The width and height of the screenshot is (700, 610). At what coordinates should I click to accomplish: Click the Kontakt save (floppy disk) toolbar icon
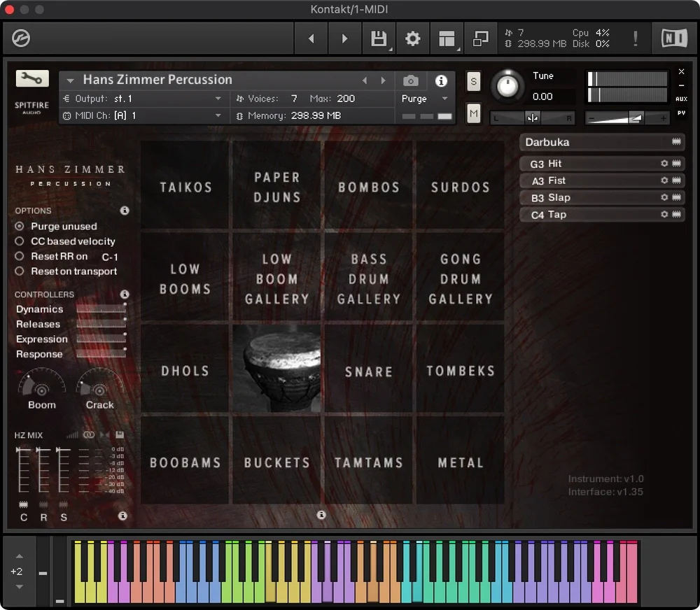pyautogui.click(x=379, y=38)
